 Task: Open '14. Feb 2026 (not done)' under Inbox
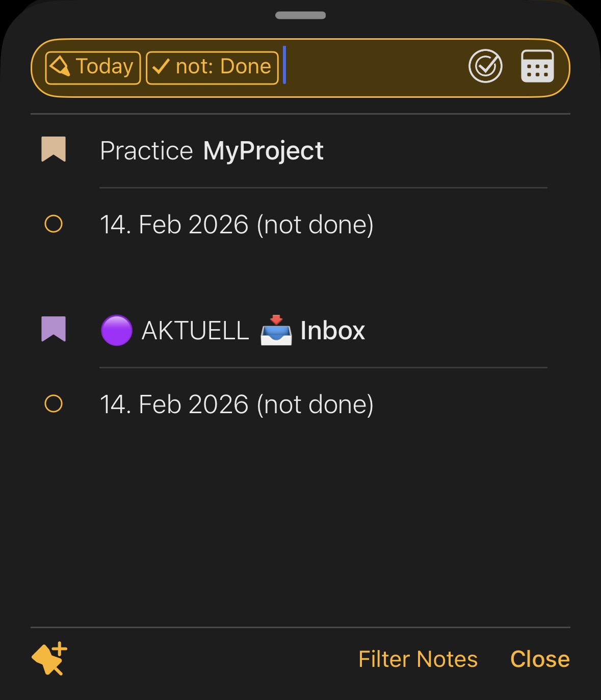point(237,405)
